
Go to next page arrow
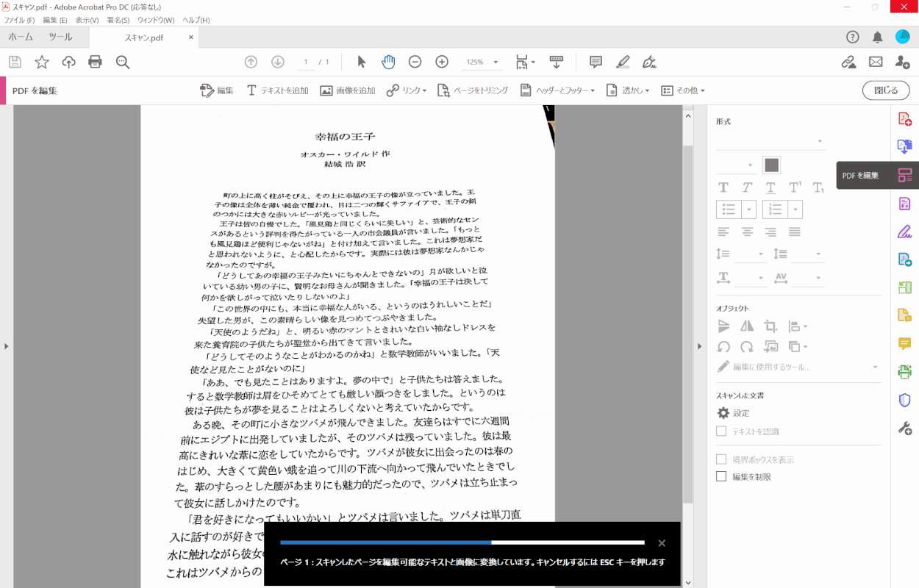pos(277,62)
